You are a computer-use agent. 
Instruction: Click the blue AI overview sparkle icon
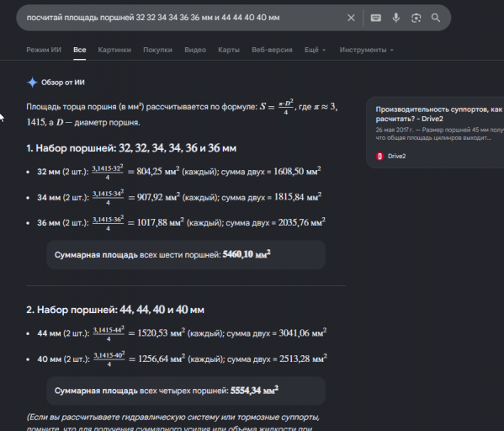click(x=32, y=82)
